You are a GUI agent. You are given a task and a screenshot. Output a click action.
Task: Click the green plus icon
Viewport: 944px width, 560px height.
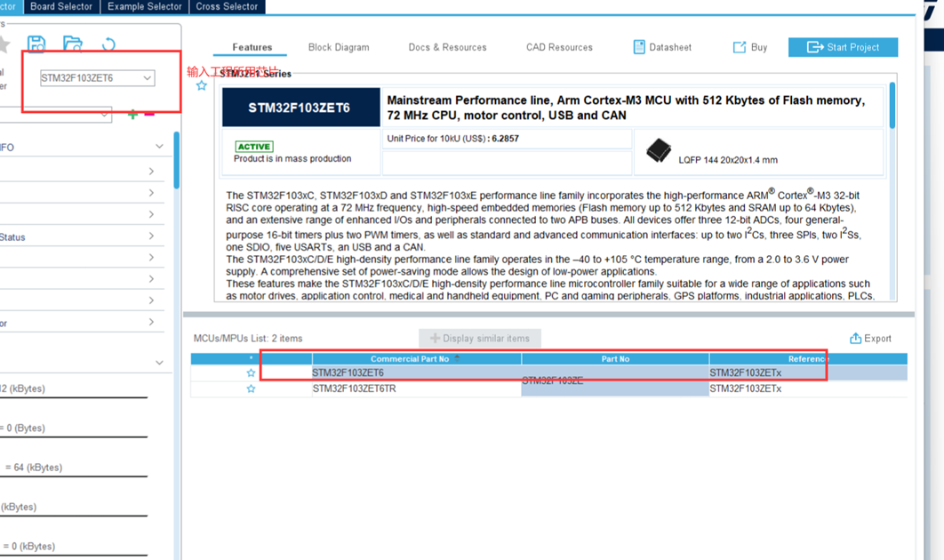[x=132, y=115]
